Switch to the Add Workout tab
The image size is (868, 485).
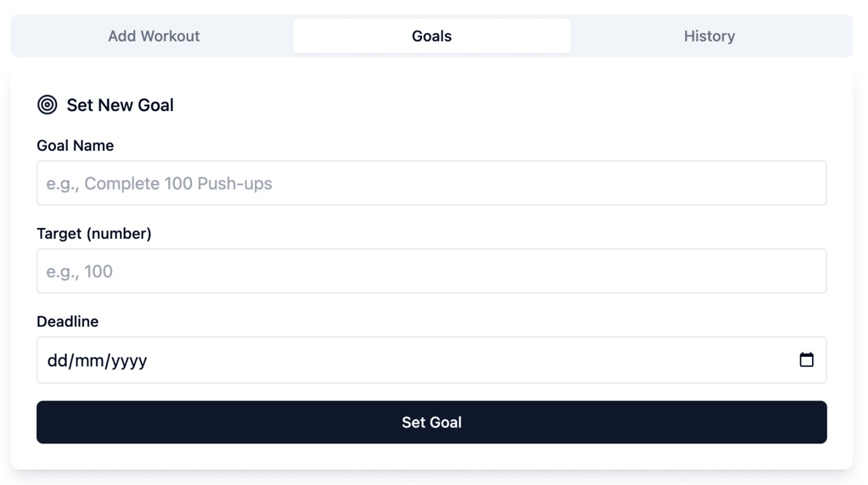click(154, 36)
